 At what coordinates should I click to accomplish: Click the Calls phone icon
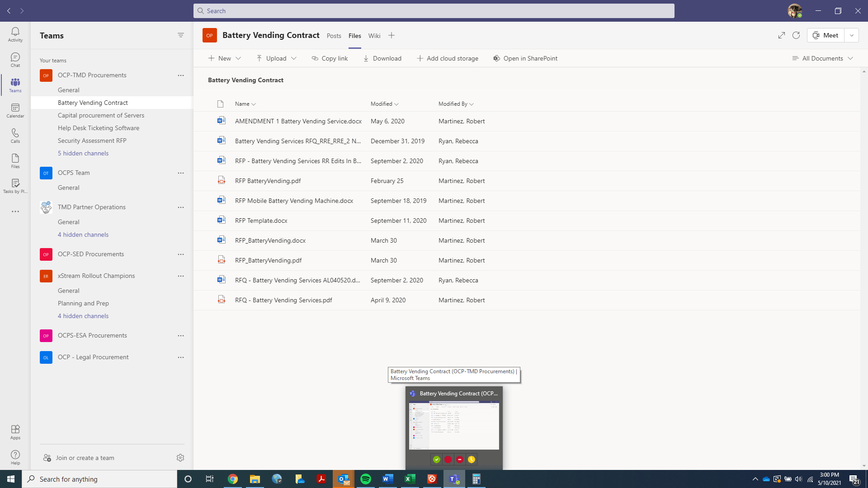(15, 135)
